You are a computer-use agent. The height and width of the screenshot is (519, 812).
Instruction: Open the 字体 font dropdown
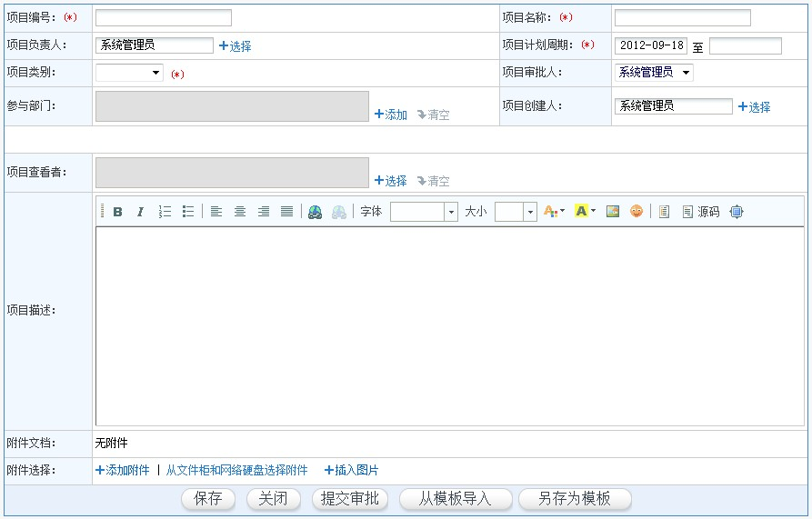click(x=450, y=212)
